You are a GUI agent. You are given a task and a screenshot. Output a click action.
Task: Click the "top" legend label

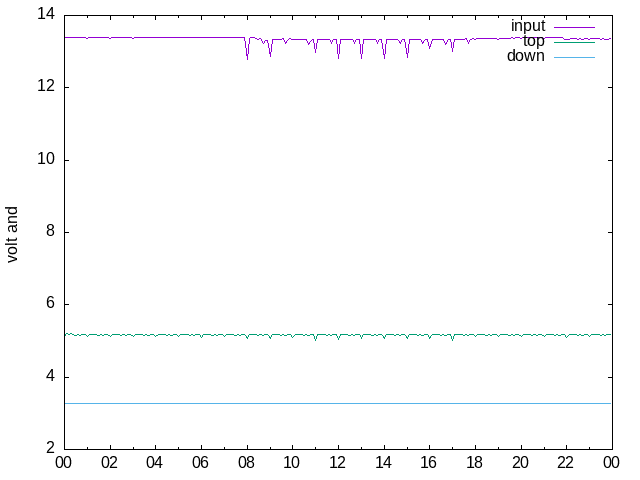[533, 41]
